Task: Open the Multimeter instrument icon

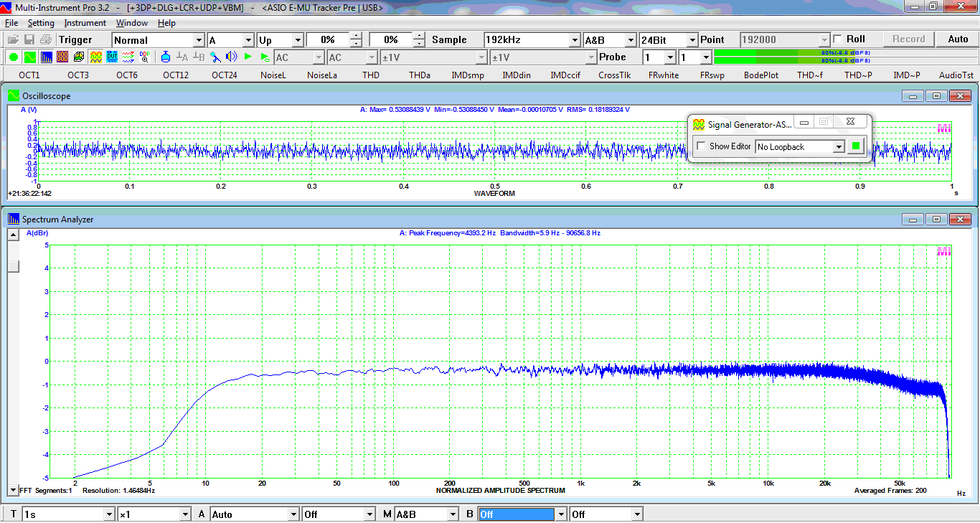Action: point(62,57)
